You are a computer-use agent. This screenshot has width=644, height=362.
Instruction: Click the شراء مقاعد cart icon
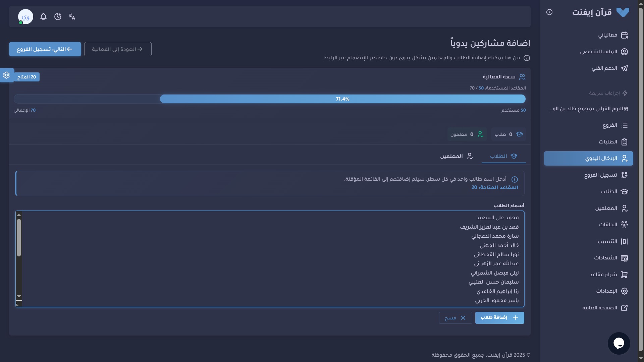pyautogui.click(x=624, y=275)
